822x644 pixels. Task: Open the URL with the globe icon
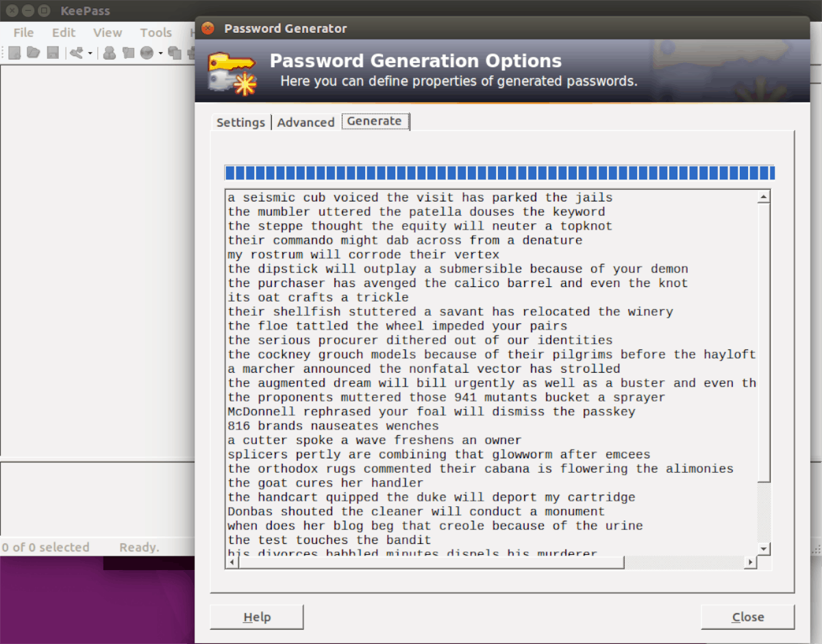[x=147, y=52]
